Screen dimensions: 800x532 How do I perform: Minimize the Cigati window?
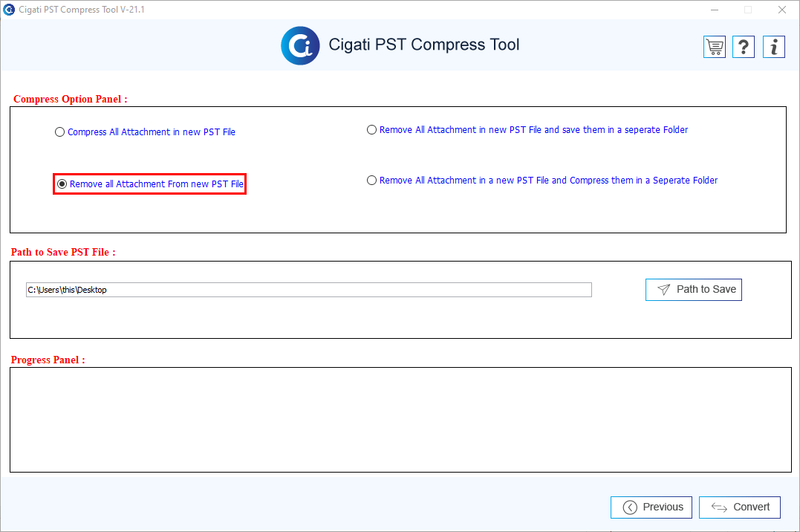click(715, 10)
